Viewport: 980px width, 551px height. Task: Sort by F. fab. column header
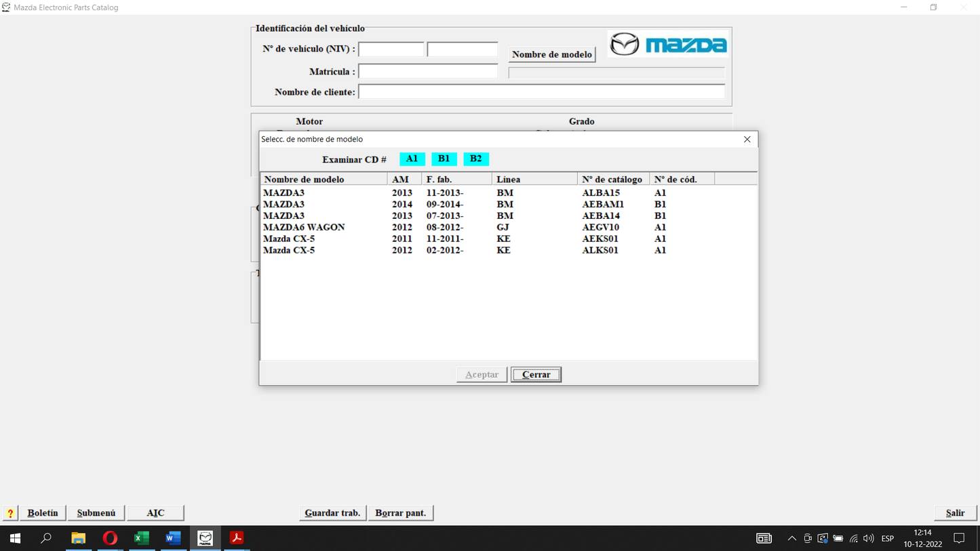coord(457,179)
